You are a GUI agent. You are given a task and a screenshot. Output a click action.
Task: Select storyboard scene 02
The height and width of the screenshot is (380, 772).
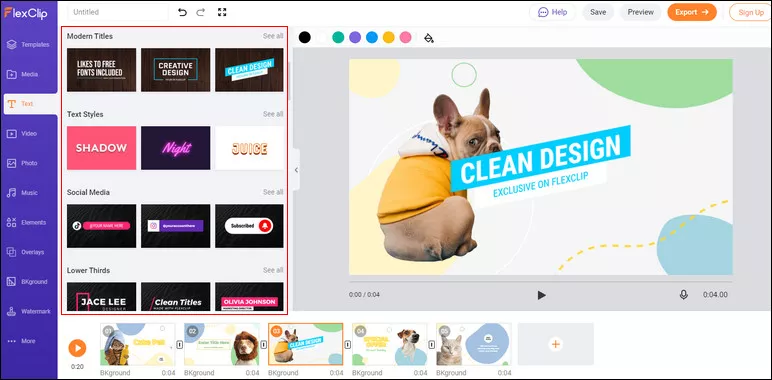pyautogui.click(x=222, y=344)
